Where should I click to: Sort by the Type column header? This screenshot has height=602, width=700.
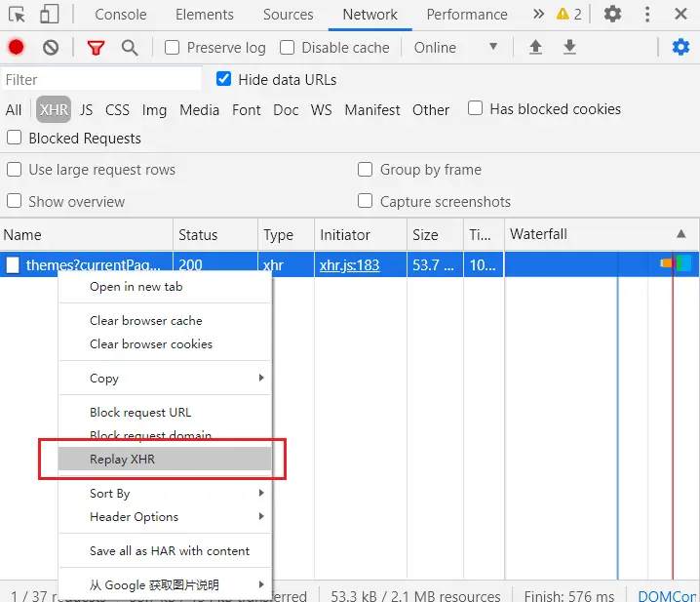(x=287, y=234)
